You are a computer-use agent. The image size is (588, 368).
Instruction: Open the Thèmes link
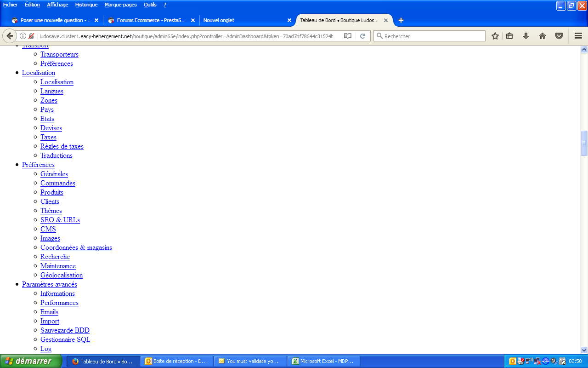(x=51, y=211)
